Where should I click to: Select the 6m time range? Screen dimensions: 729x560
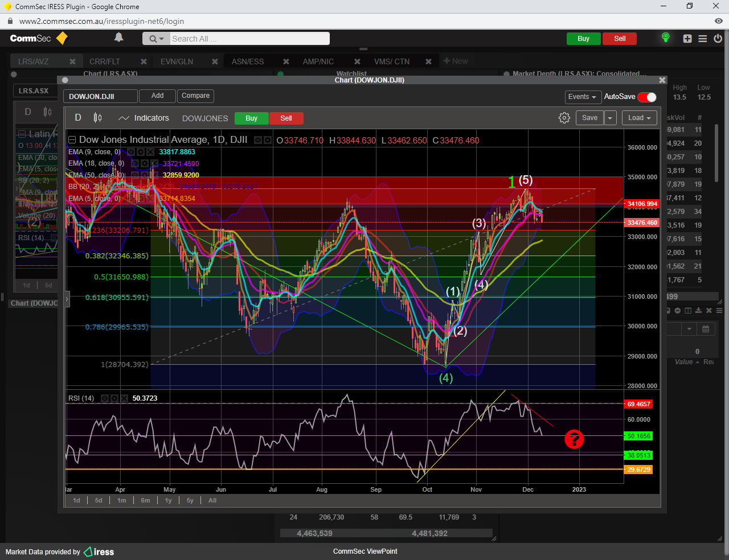145,500
